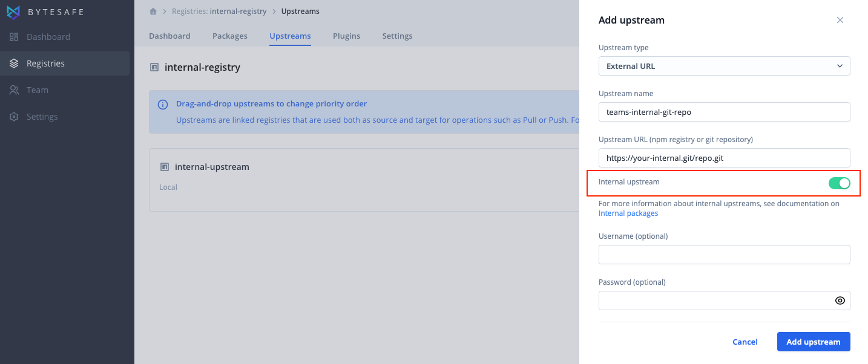
Task: Focus the Upstream URL field
Action: 724,158
